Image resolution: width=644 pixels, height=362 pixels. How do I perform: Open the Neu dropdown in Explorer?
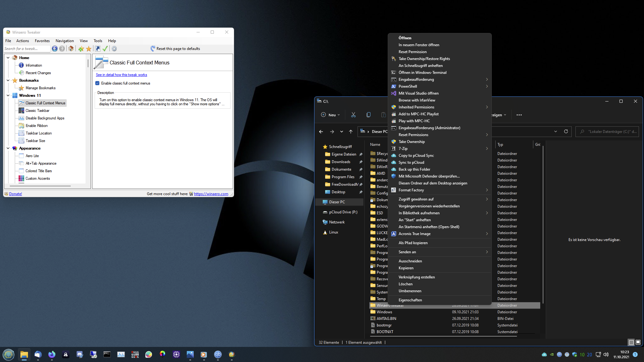click(x=330, y=115)
